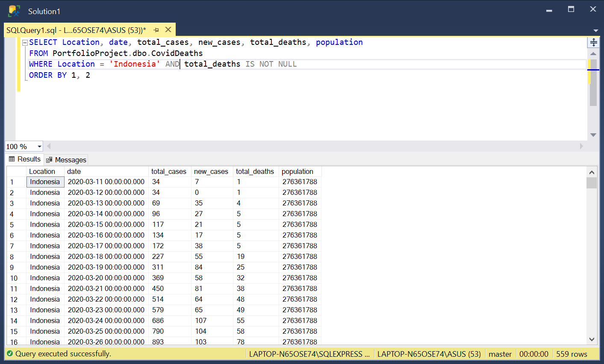Click the left arrow on the horizontal scrollbar
This screenshot has width=604, height=364.
(x=48, y=146)
